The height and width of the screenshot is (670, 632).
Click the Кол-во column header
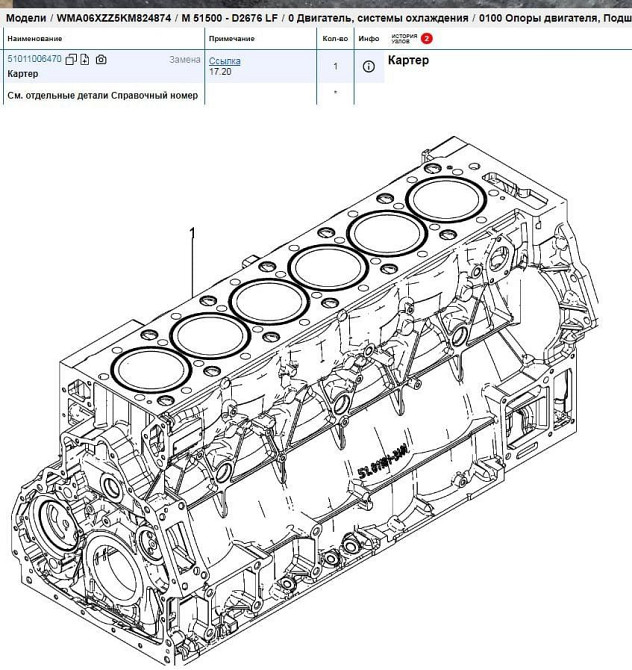(x=335, y=38)
